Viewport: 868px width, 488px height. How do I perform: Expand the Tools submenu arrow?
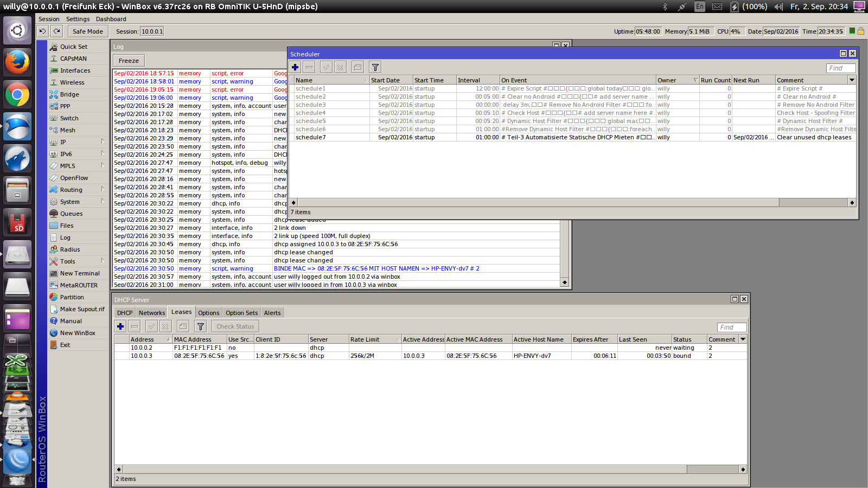pos(103,261)
